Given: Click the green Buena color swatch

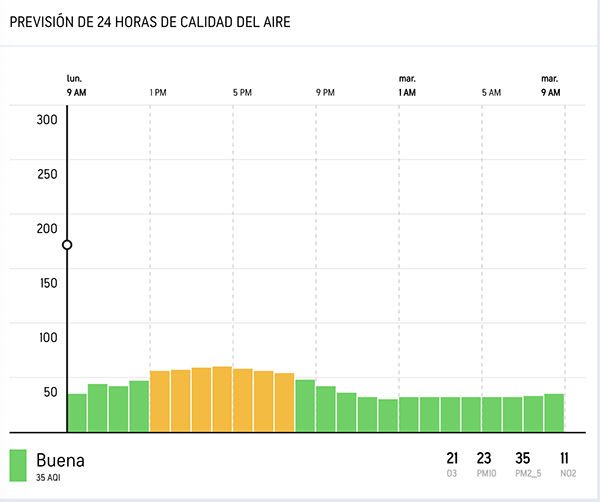Looking at the screenshot, I should (18, 465).
